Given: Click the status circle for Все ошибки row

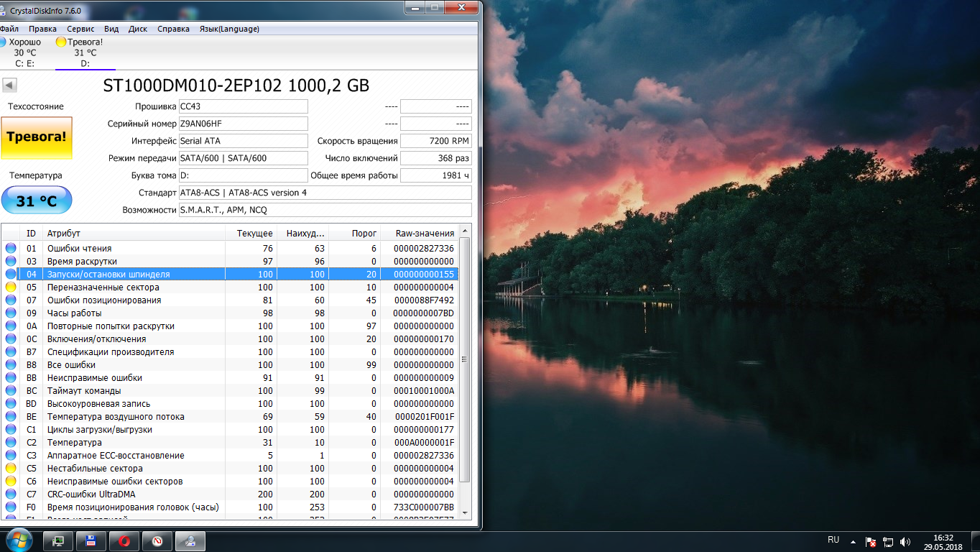Looking at the screenshot, I should tap(11, 365).
